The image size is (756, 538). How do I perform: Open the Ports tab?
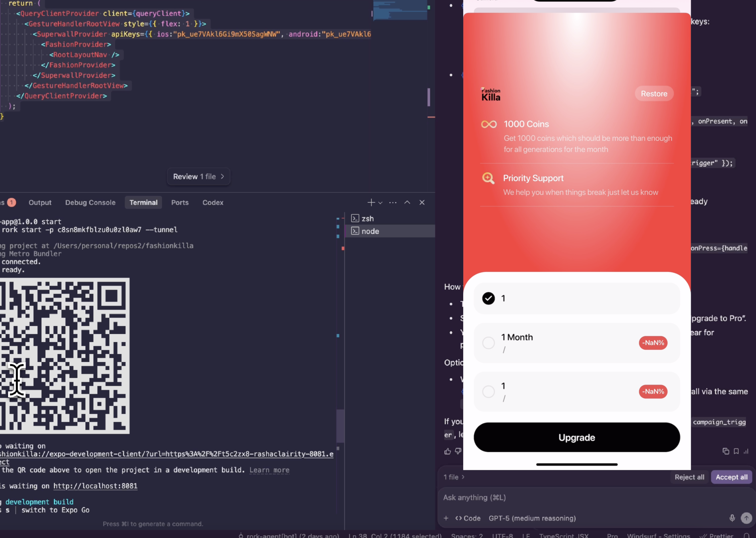click(180, 202)
